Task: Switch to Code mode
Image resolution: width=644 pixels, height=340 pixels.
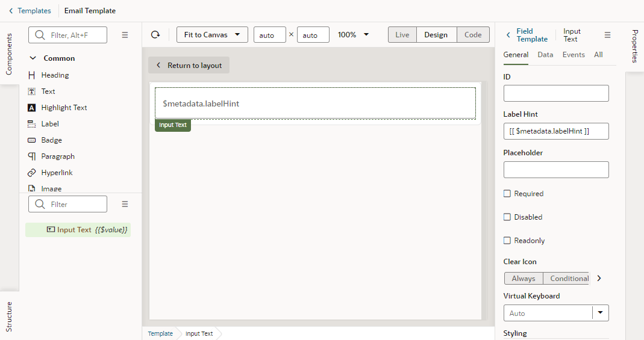Action: pos(473,35)
